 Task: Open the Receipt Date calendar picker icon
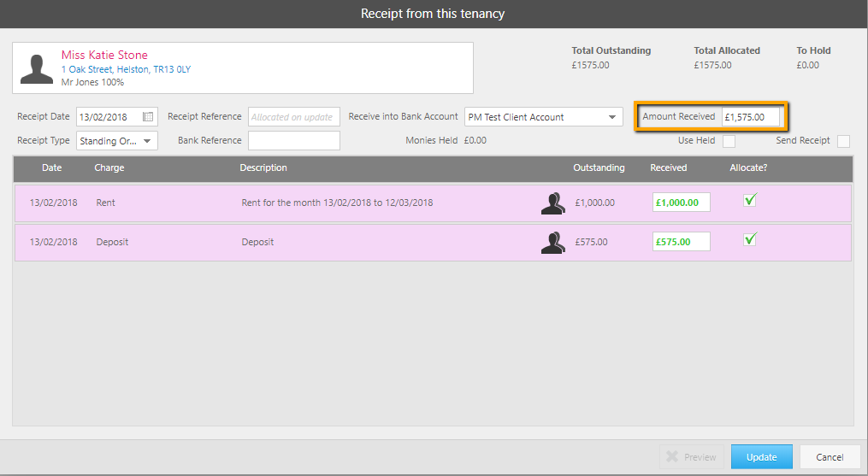(148, 117)
